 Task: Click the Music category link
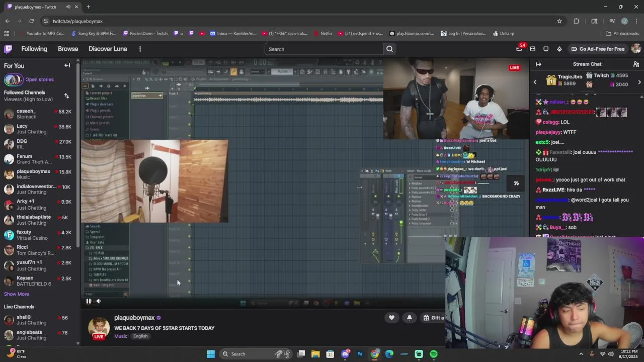(121, 336)
